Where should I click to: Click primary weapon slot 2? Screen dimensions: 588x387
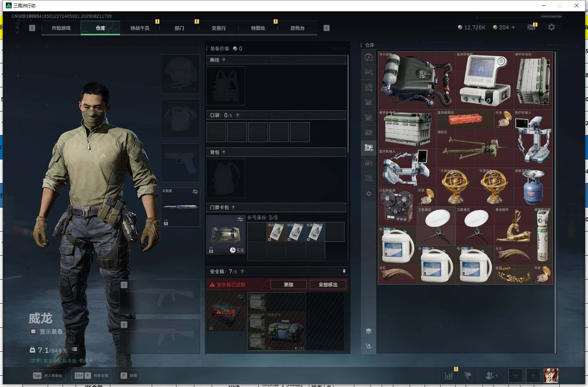(159, 336)
